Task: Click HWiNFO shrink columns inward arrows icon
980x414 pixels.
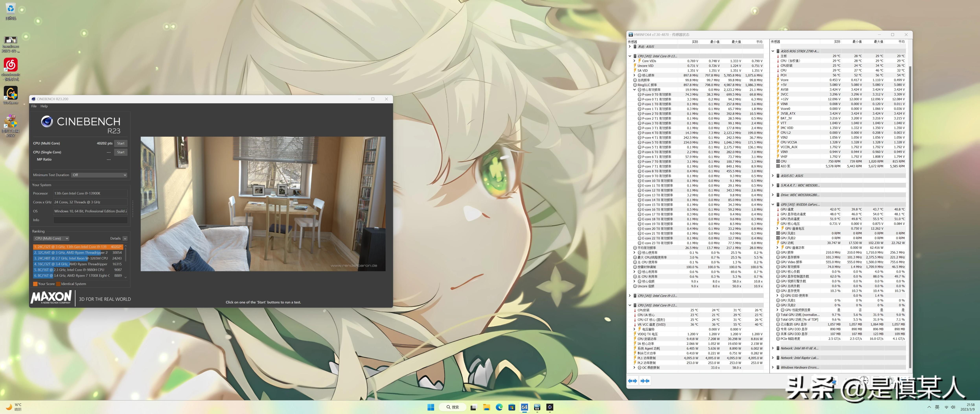Action: (x=645, y=381)
